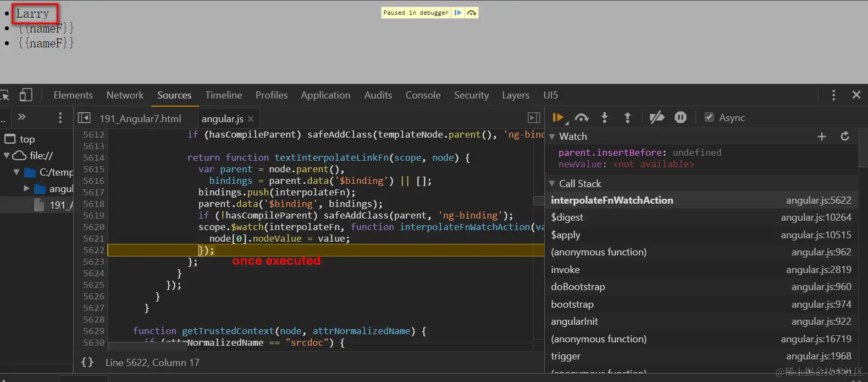Select $apply call stack frame

tap(701, 235)
